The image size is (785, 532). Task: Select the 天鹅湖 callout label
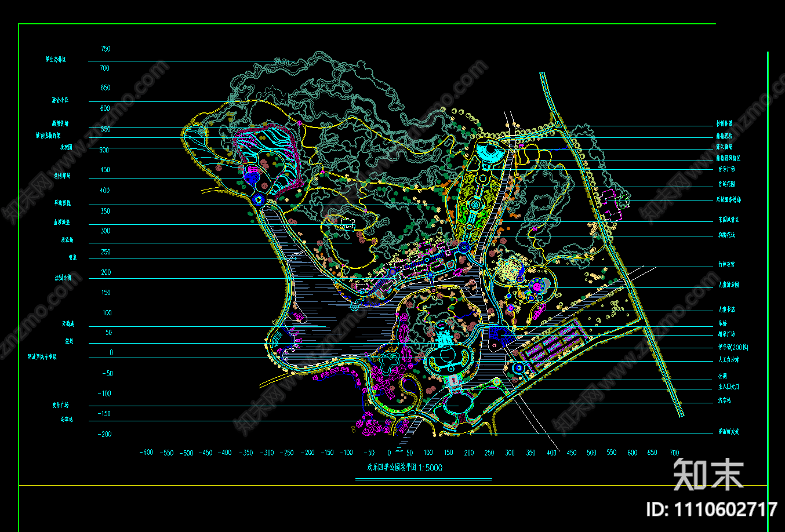pos(68,324)
